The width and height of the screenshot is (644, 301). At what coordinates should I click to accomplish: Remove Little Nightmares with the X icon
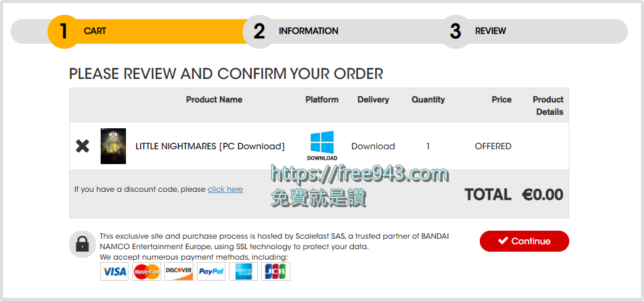click(x=83, y=146)
